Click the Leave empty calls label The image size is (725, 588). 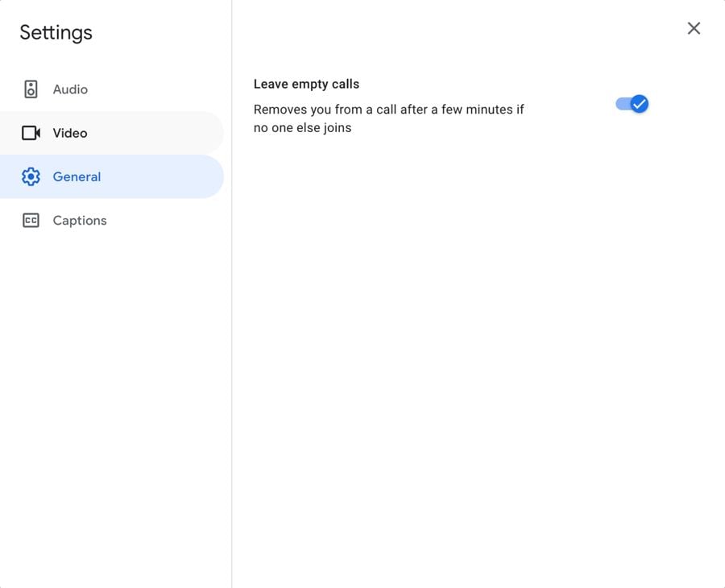tap(307, 84)
